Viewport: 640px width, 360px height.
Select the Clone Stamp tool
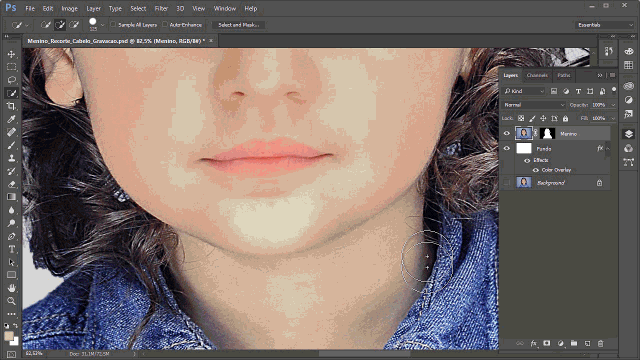click(11, 158)
